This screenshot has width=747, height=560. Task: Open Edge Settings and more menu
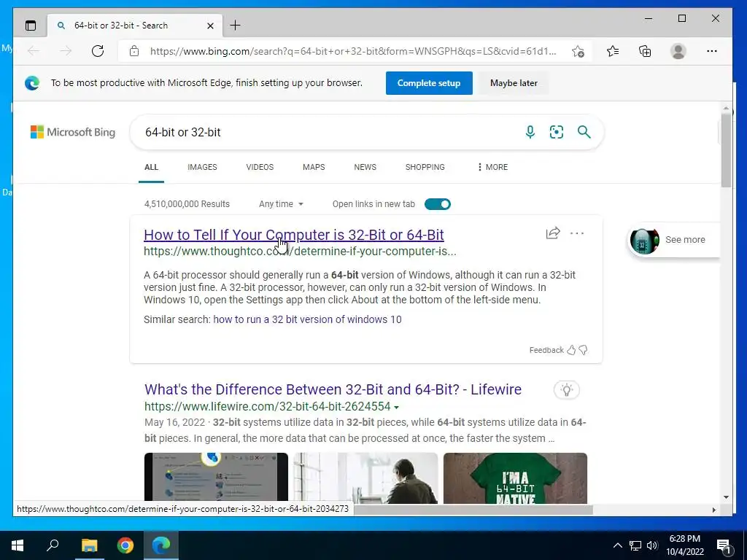(x=712, y=51)
